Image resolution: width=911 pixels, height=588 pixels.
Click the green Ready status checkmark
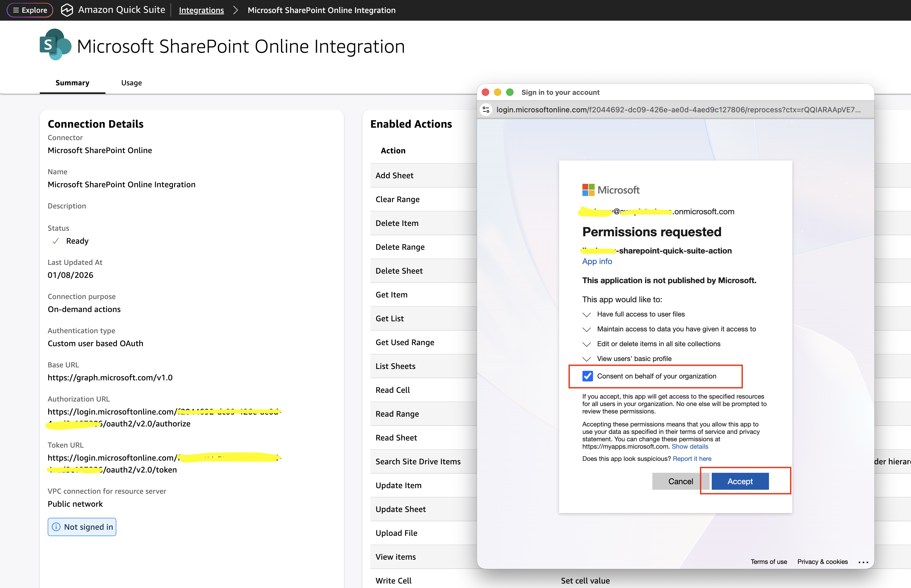[x=56, y=241]
